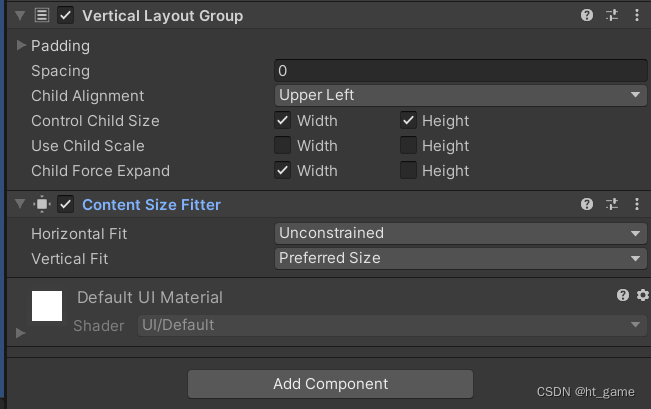Disable the Vertical Layout Group component checkbox
651x409 pixels.
[66, 16]
